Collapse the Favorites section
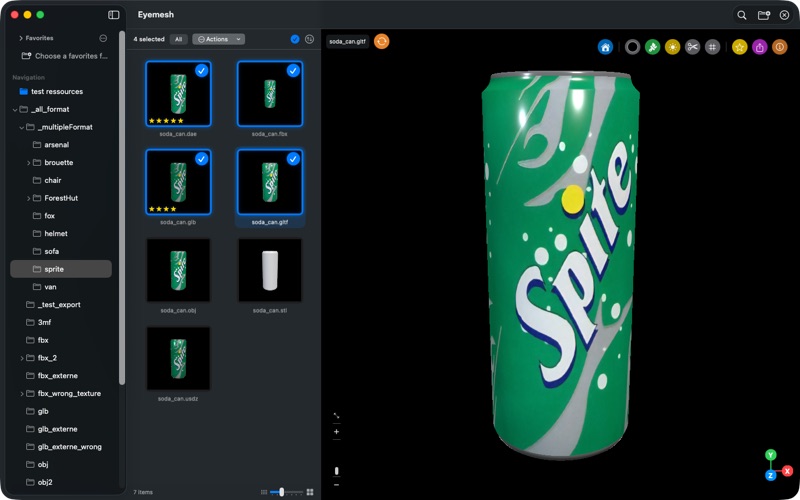This screenshot has width=800, height=500. 20,38
